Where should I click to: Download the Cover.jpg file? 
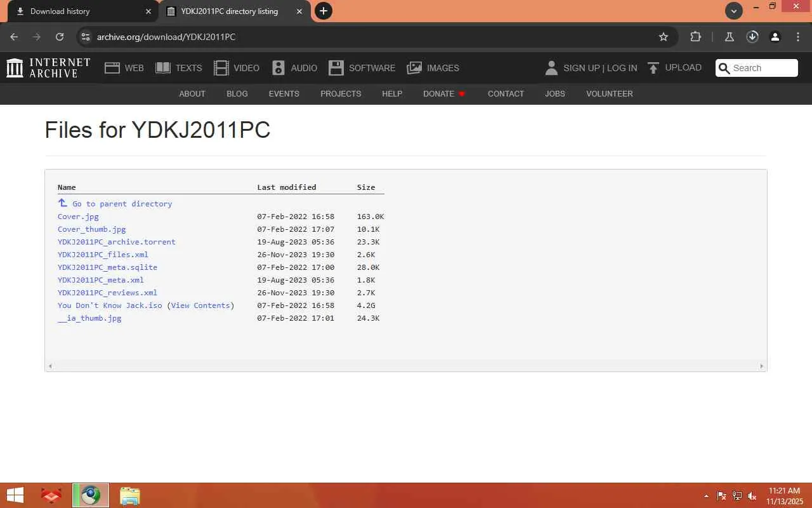[x=78, y=217]
